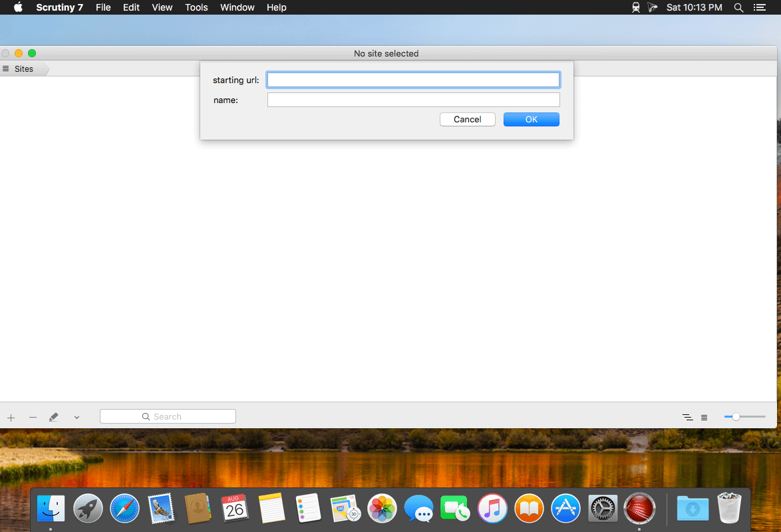Switch to detailed list view icon

coord(704,417)
